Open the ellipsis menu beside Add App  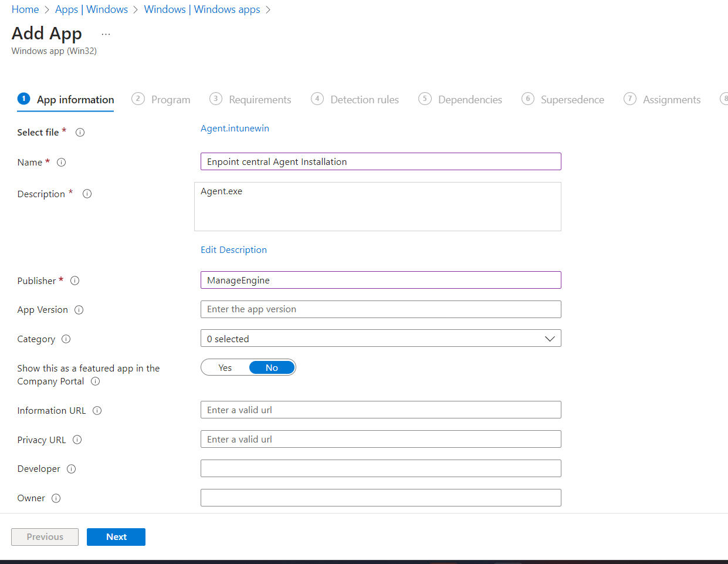coord(106,34)
